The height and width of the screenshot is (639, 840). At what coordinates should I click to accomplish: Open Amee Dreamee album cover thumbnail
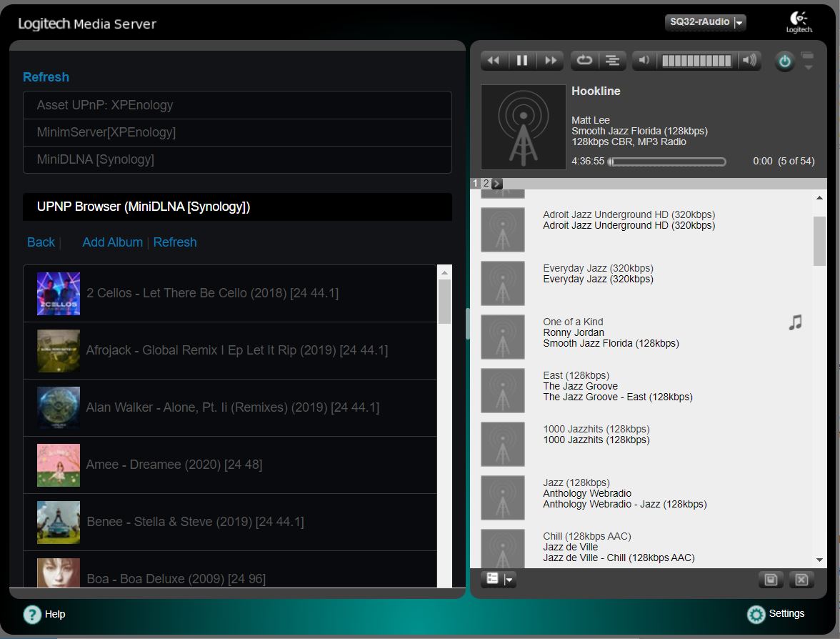(59, 465)
